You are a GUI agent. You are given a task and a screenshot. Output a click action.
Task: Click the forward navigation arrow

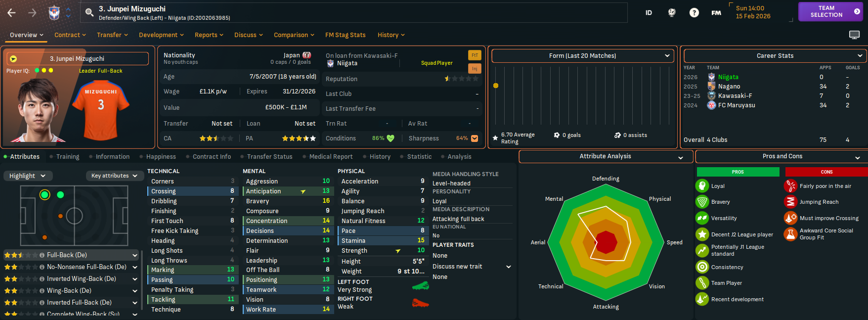33,12
